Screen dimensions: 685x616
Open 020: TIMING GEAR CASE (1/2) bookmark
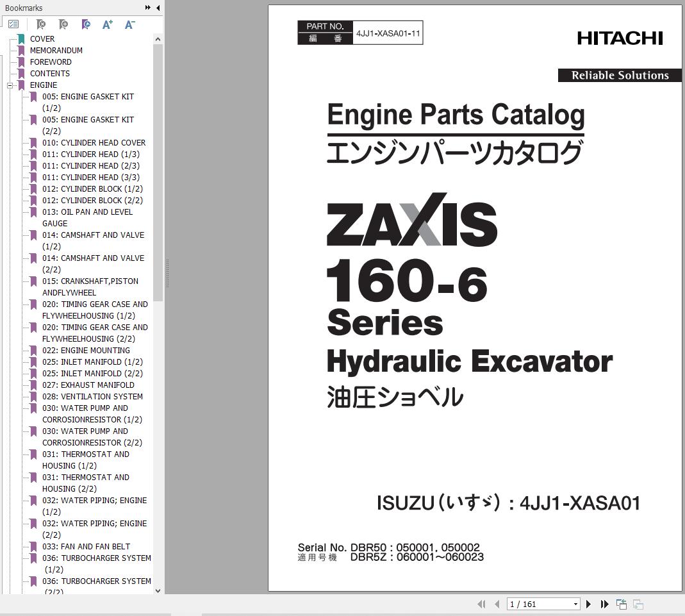coord(95,310)
